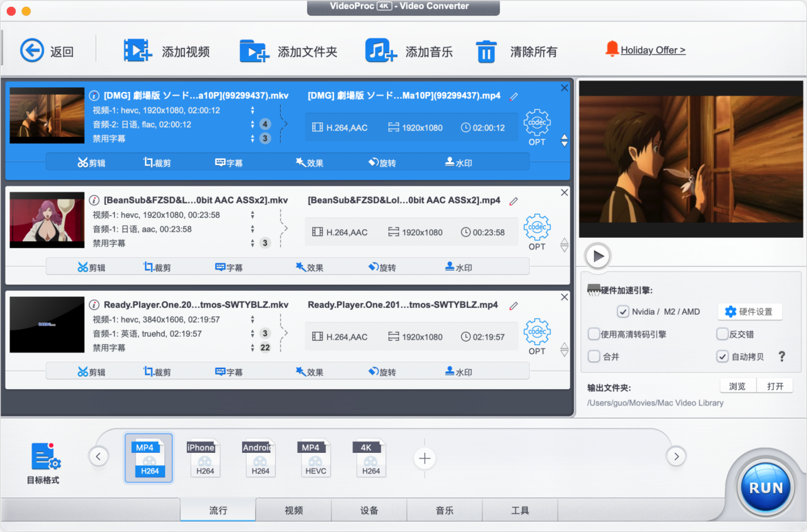Open 效果 effects for BeanSub video
This screenshot has height=532, width=807.
click(x=309, y=267)
